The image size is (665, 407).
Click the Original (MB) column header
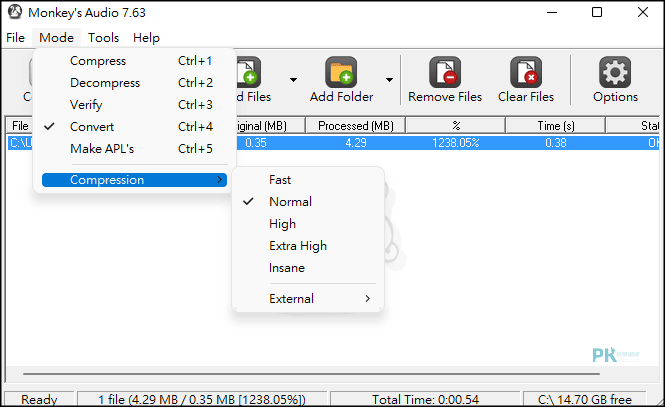pos(270,126)
